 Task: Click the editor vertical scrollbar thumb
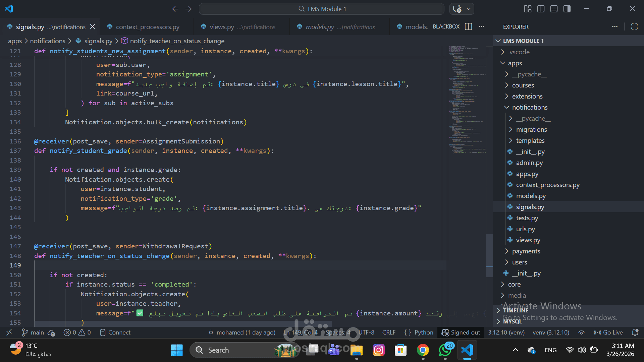pyautogui.click(x=489, y=255)
